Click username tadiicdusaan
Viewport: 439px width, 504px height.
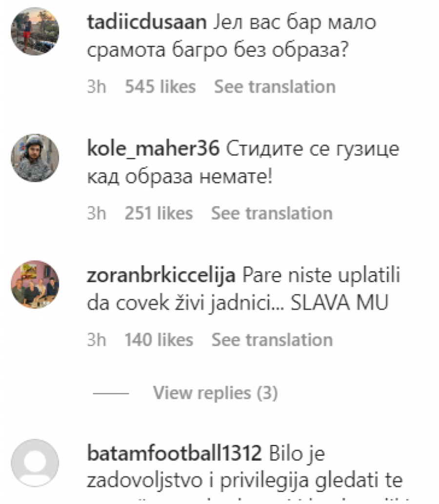tap(146, 22)
